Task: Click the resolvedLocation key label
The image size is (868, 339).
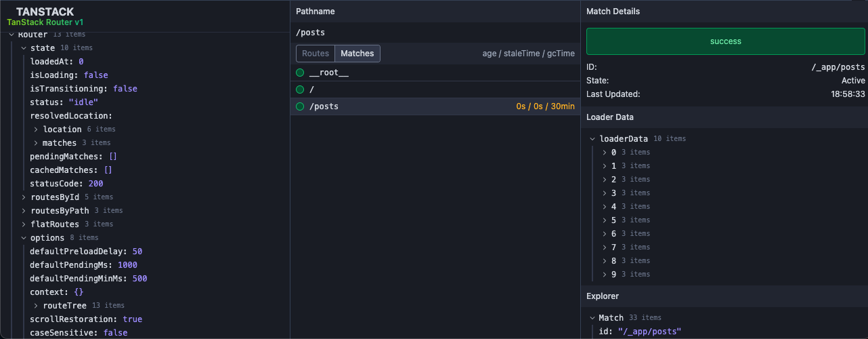Action: click(x=71, y=116)
